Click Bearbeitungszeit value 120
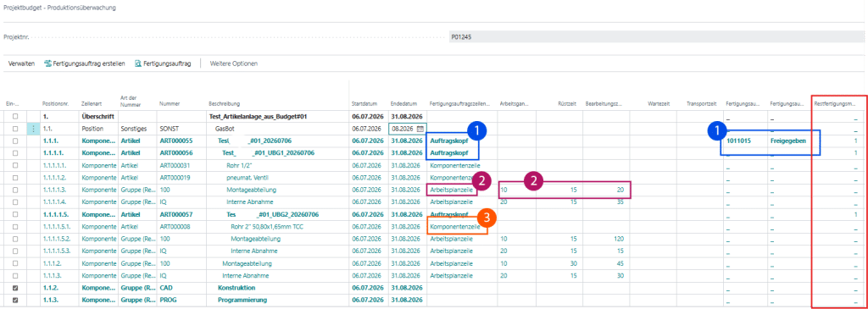868x309 pixels. point(619,239)
